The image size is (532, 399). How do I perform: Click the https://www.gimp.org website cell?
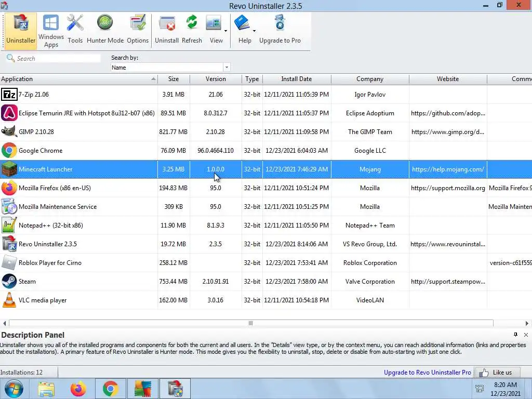point(448,132)
